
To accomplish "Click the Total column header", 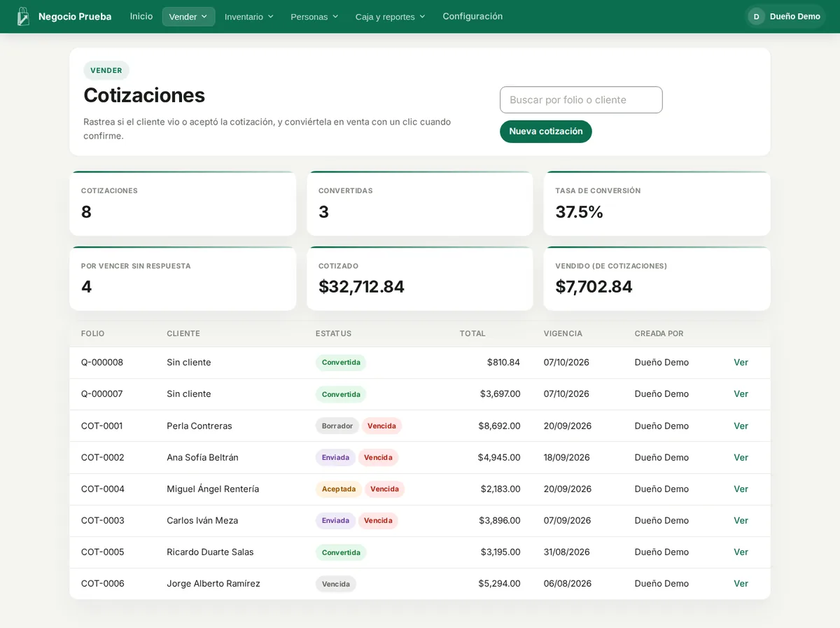I will pyautogui.click(x=472, y=333).
